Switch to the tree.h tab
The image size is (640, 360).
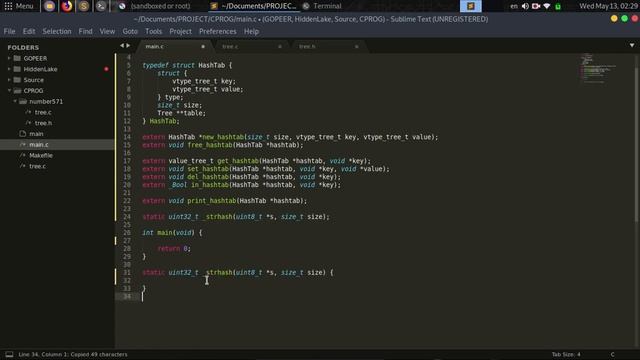click(x=327, y=47)
